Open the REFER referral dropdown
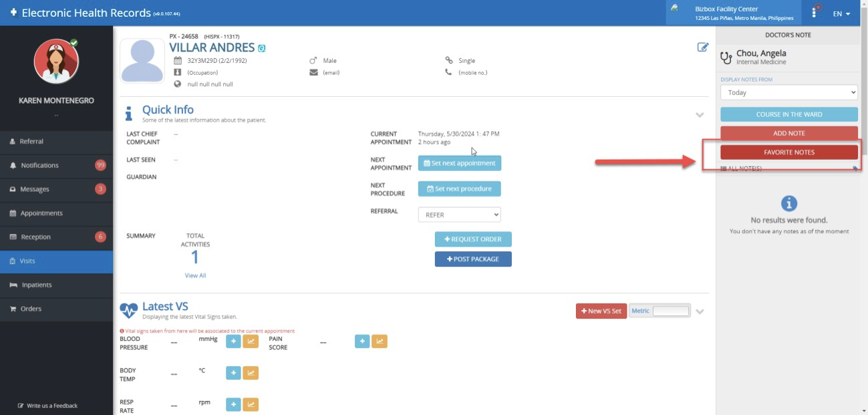The image size is (868, 415). click(x=459, y=215)
